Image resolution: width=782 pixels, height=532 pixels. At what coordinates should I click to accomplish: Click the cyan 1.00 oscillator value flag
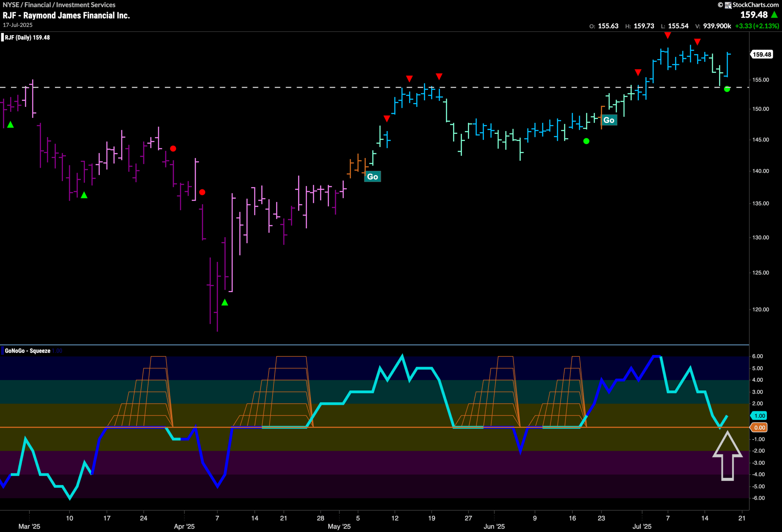(759, 416)
